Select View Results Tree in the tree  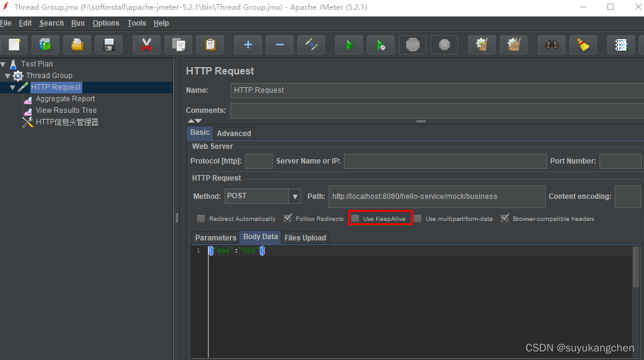66,110
